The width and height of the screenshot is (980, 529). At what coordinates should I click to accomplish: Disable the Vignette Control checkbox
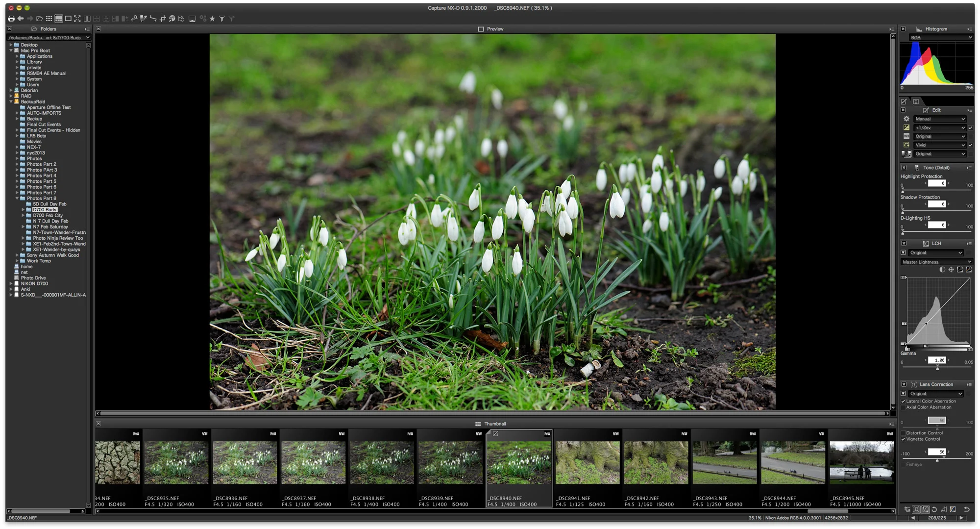point(904,439)
